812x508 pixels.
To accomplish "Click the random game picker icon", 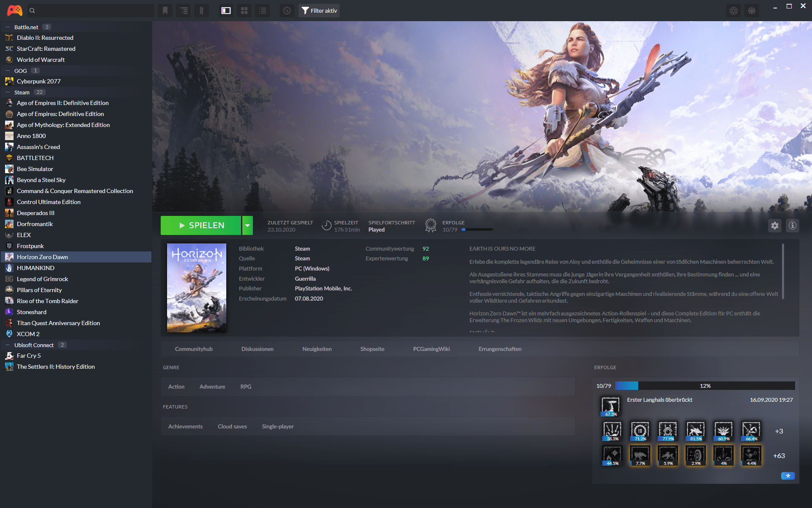I will 287,11.
